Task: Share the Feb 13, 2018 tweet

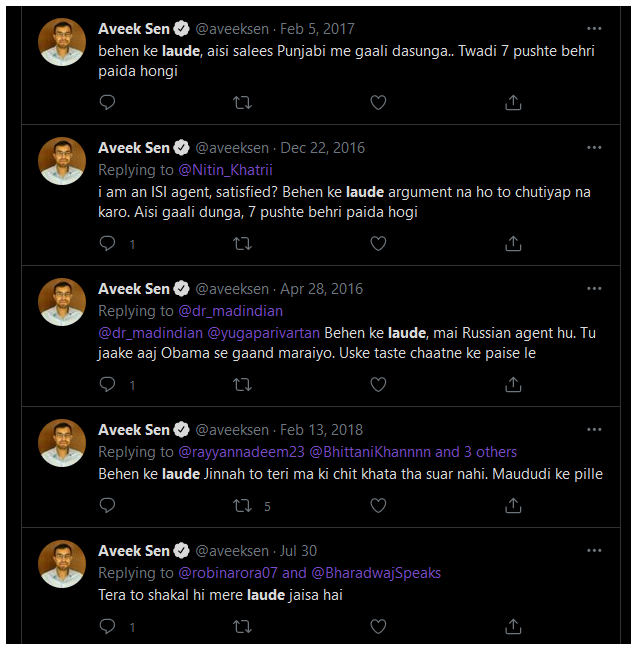Action: tap(513, 506)
